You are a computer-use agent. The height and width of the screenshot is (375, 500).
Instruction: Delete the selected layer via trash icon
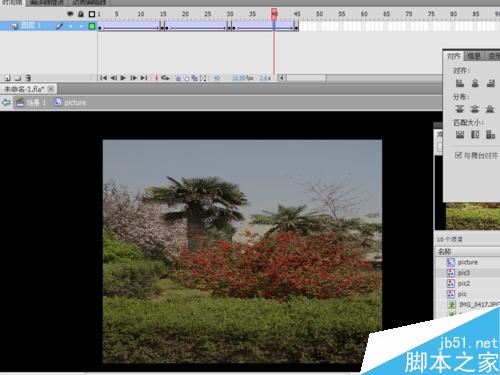(28, 78)
